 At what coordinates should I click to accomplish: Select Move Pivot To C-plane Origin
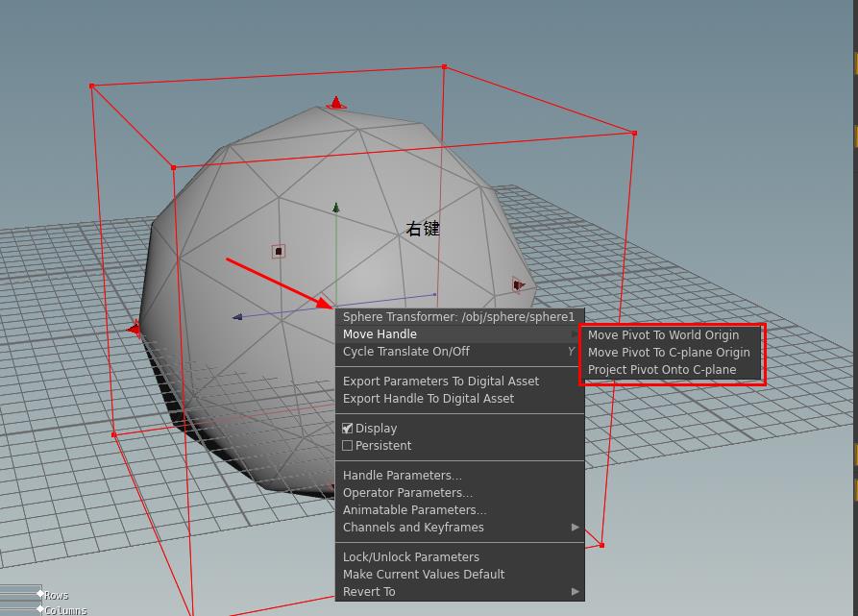[x=671, y=353]
